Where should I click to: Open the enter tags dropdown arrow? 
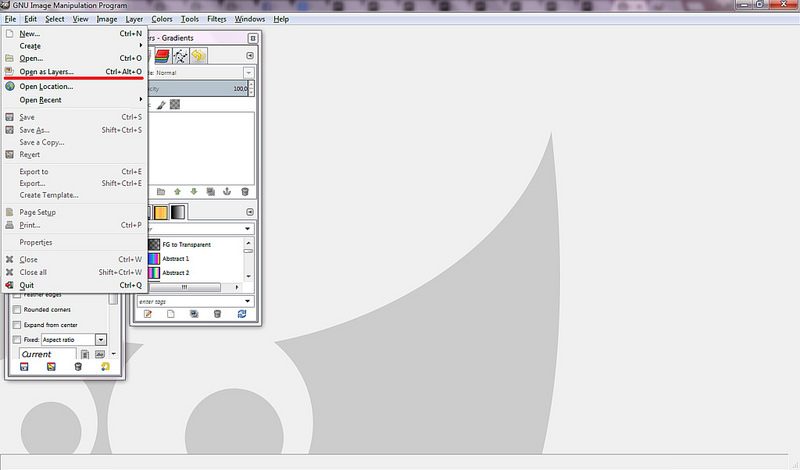click(247, 302)
